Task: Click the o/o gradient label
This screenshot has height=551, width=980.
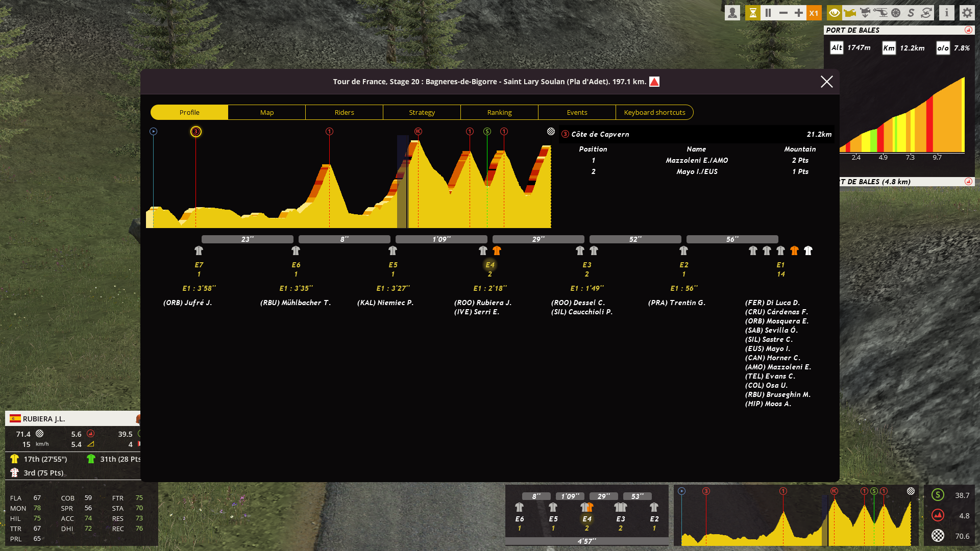Action: pyautogui.click(x=943, y=48)
